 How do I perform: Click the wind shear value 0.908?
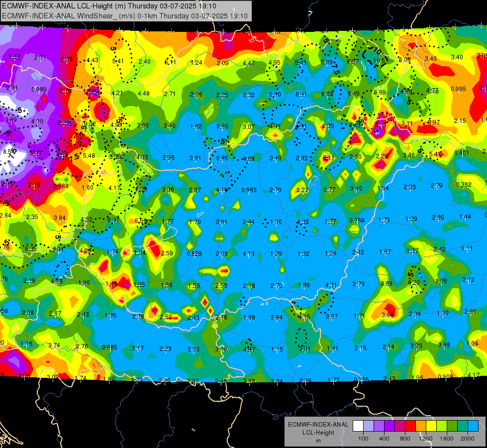445,376
